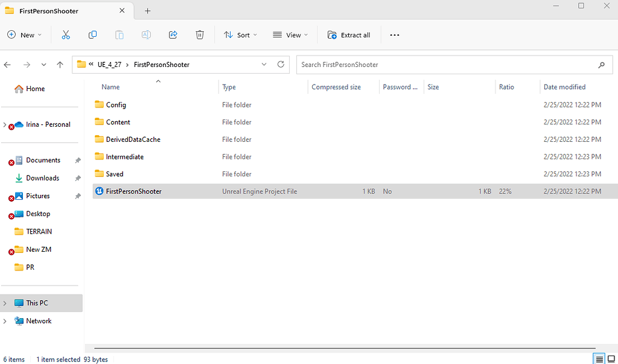Image resolution: width=618 pixels, height=364 pixels.
Task: Click the Search FirstPersonShooter field
Action: (447, 65)
